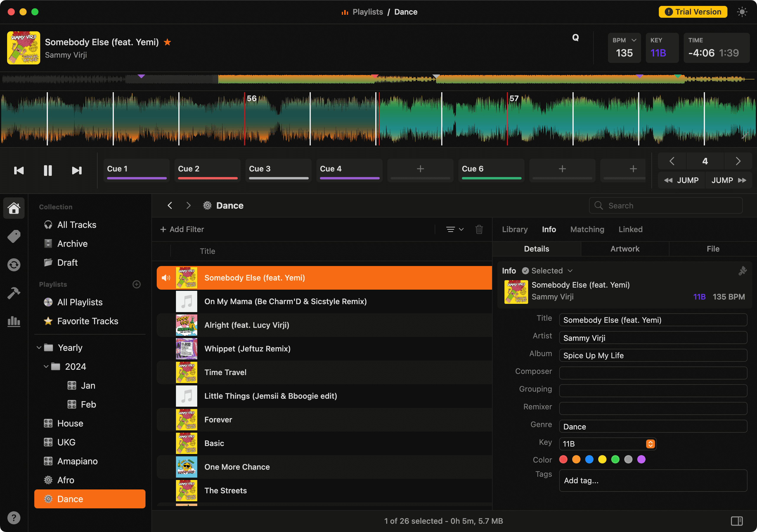Click the speaker icon on the playing track row
This screenshot has width=757, height=532.
pyautogui.click(x=166, y=278)
